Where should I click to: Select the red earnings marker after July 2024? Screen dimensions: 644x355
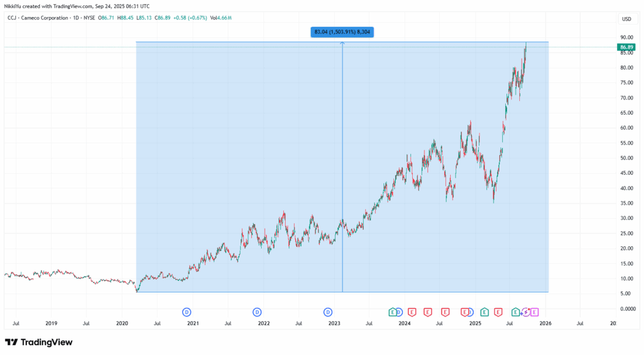tap(446, 312)
